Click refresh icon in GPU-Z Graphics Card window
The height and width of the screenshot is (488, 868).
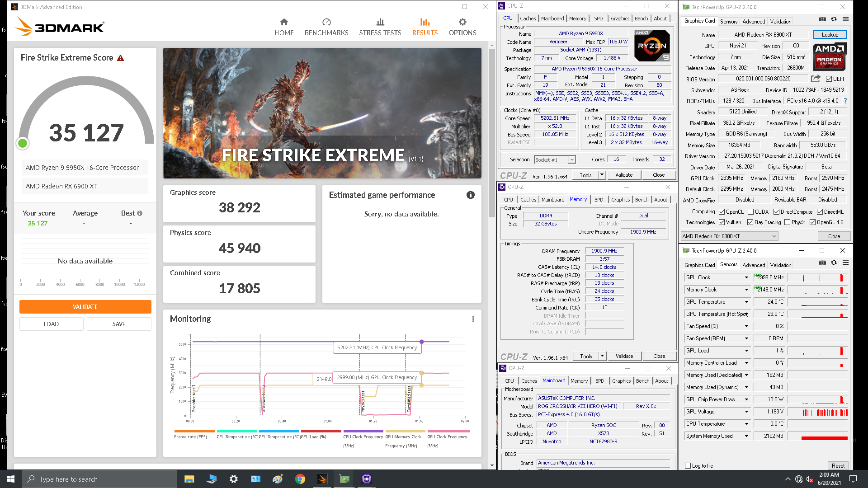pyautogui.click(x=834, y=19)
